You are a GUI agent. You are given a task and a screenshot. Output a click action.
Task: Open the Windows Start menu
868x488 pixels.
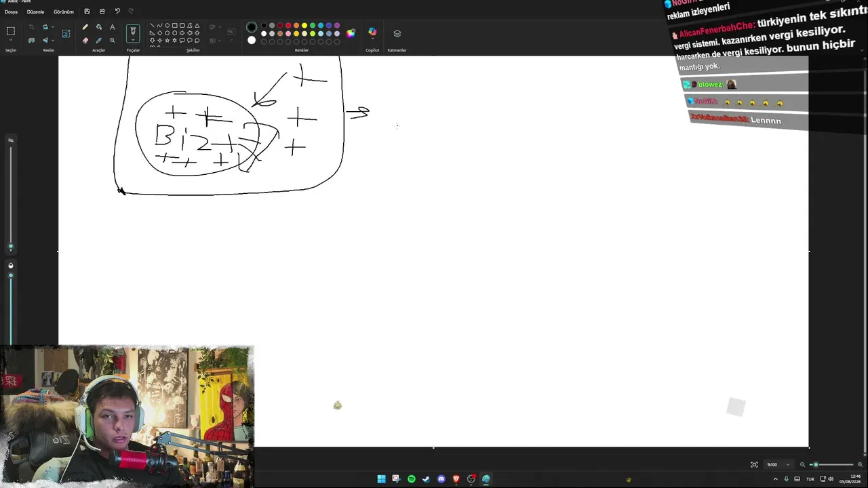click(x=381, y=479)
